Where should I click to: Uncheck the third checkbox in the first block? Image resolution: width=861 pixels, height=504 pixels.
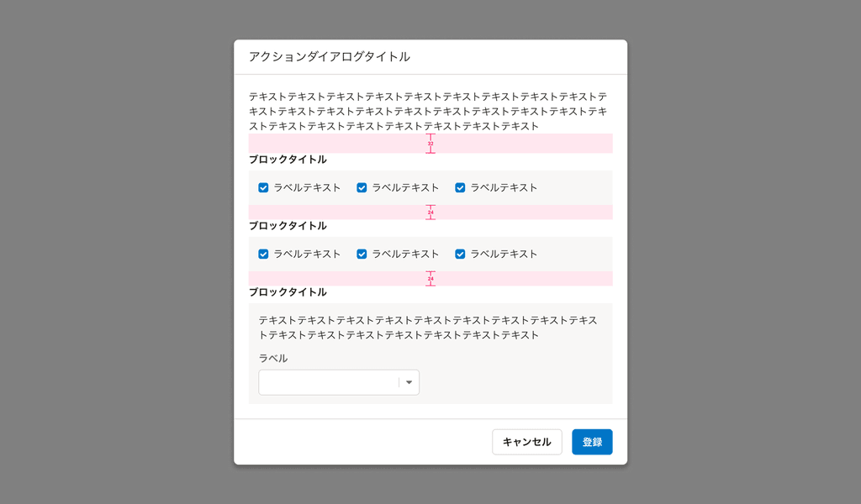coord(460,187)
